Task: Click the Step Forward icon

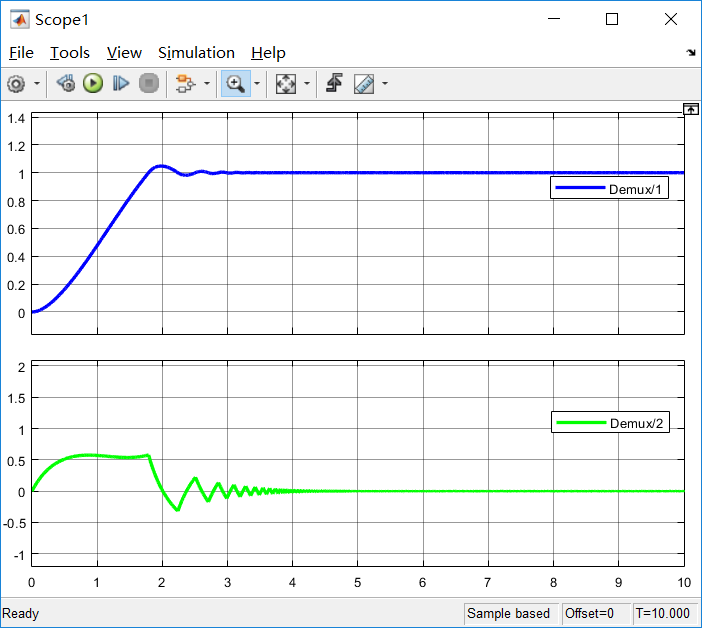Action: click(x=120, y=83)
